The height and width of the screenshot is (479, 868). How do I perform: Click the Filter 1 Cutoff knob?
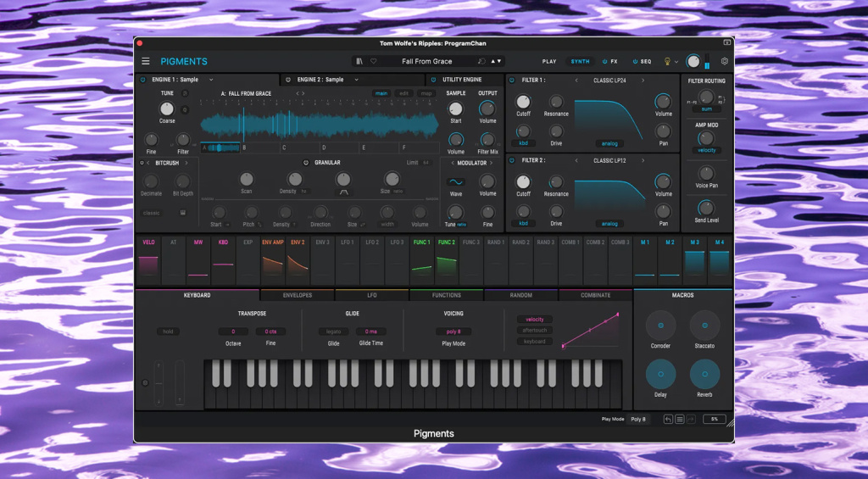tap(523, 102)
